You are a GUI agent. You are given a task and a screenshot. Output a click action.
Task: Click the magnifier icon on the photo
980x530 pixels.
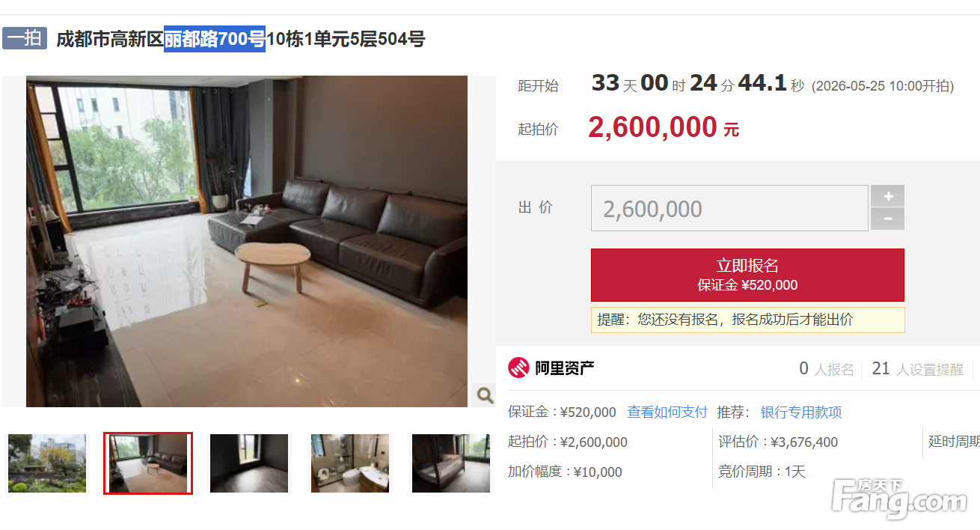coord(484,395)
